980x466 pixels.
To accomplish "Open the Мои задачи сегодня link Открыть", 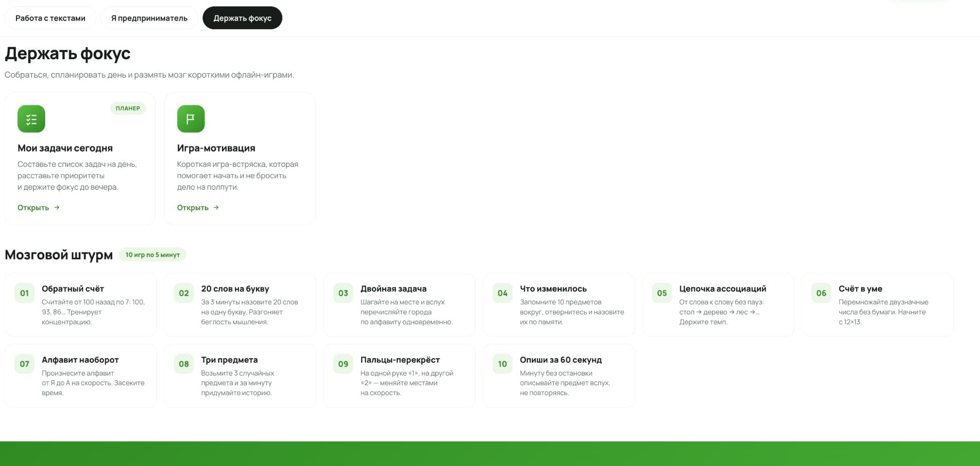I will [38, 208].
